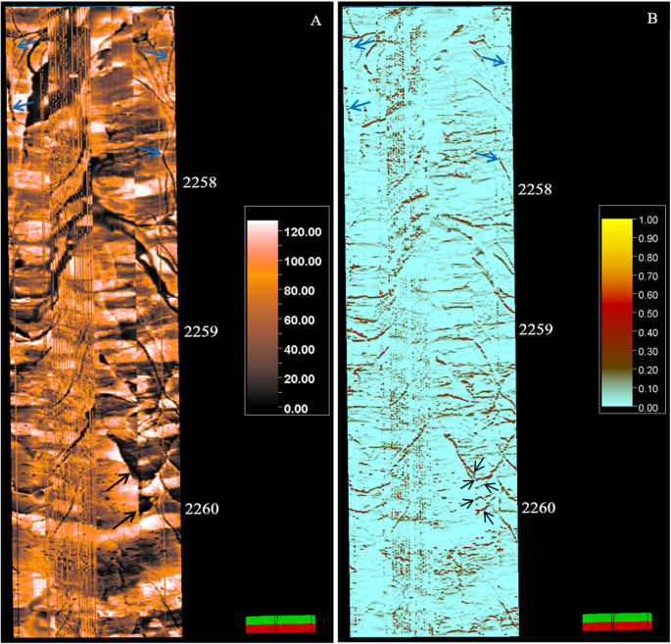The width and height of the screenshot is (671, 644).
Task: Click the 0.70 color scale value
Action: (647, 276)
